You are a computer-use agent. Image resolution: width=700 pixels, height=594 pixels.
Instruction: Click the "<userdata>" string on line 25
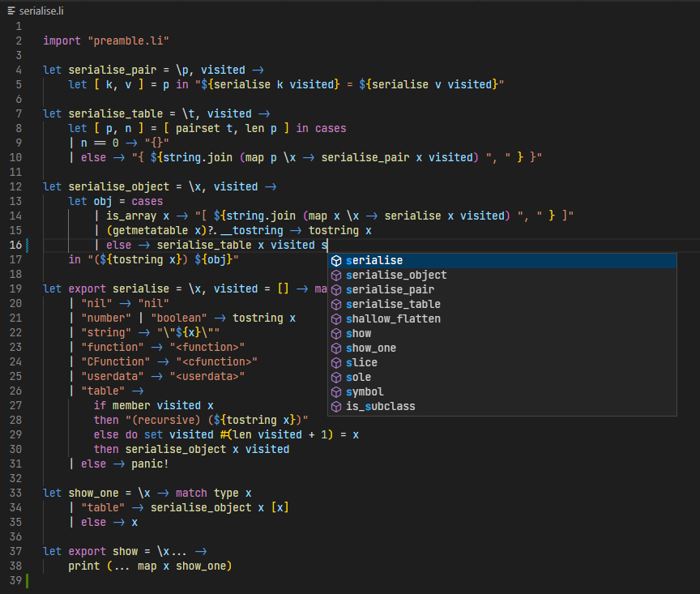point(207,377)
